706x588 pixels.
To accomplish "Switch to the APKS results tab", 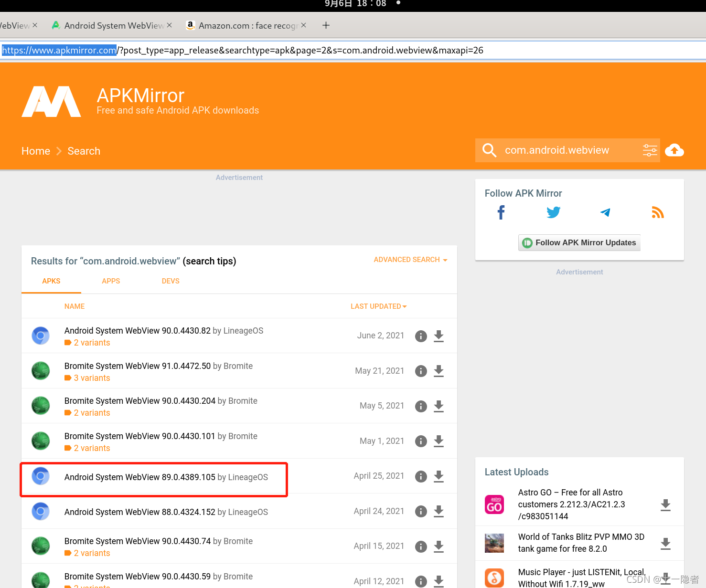I will [x=51, y=281].
